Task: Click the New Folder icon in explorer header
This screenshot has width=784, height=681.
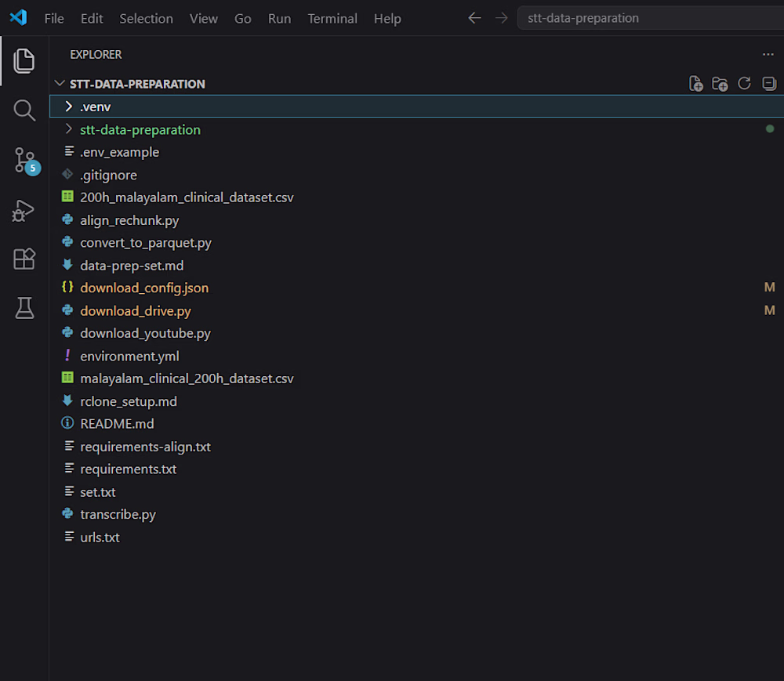Action: pos(720,84)
